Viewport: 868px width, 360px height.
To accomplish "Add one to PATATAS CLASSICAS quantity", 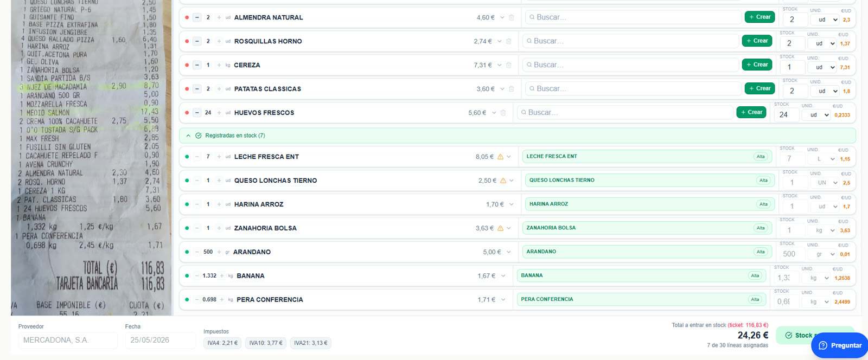I will pyautogui.click(x=219, y=89).
